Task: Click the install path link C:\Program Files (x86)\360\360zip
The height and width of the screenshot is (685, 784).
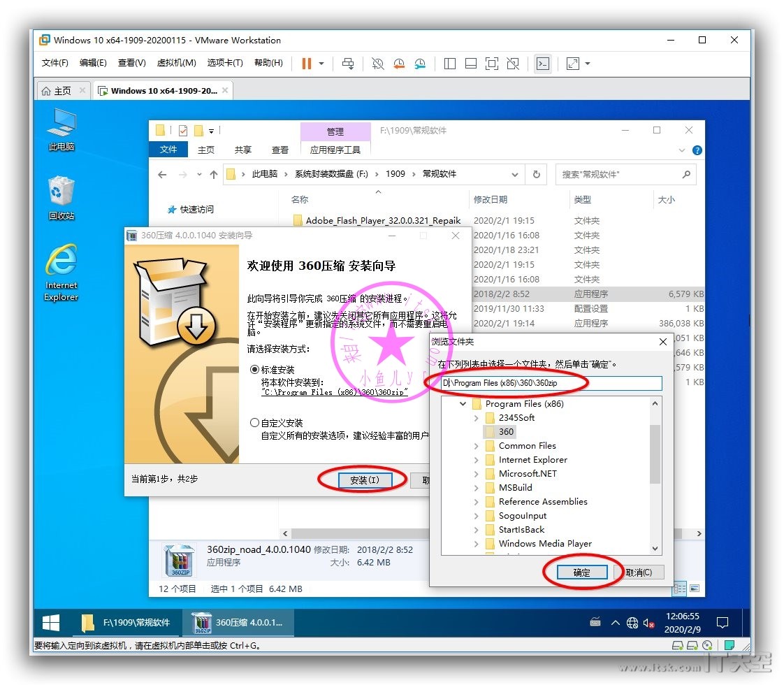Action: tap(335, 393)
